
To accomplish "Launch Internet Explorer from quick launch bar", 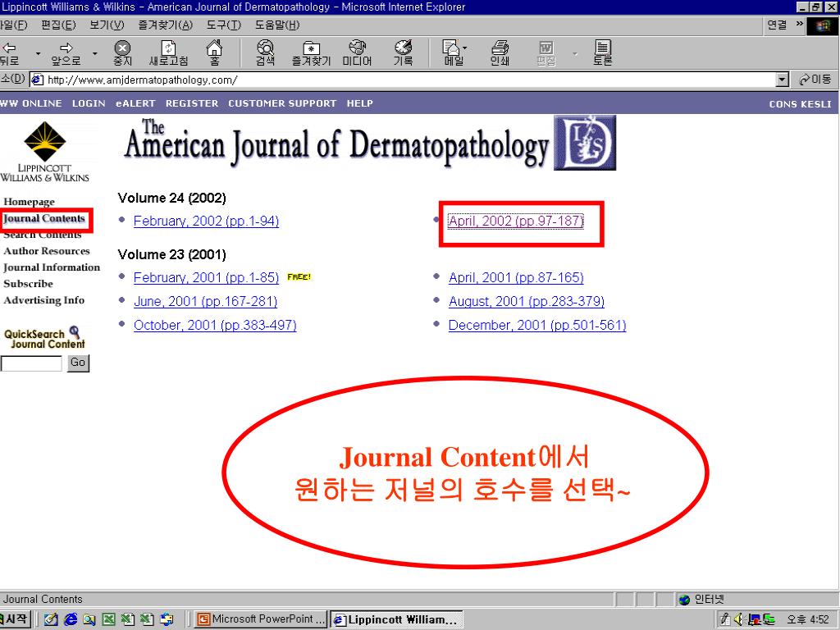I will (x=71, y=620).
